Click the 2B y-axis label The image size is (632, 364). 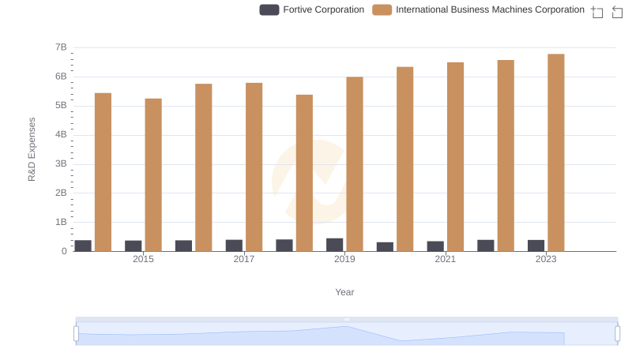click(x=62, y=193)
